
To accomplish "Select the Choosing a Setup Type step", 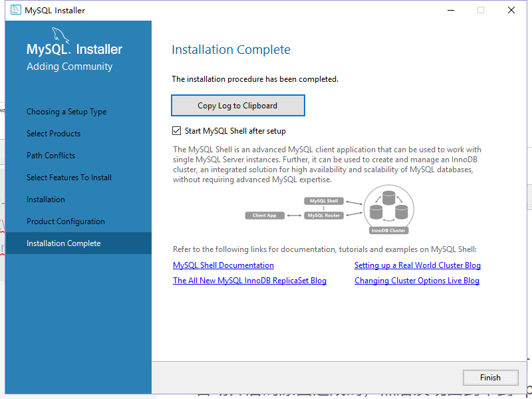I will click(x=66, y=112).
